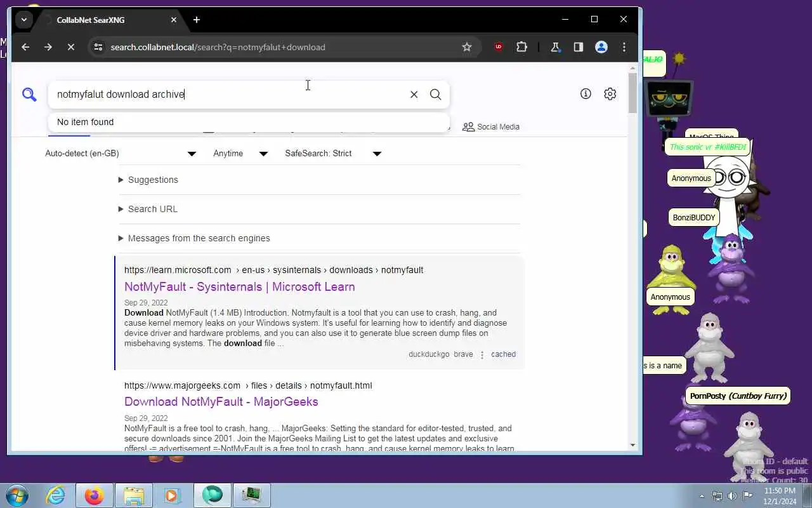812x508 pixels.
Task: Close the CollabNet SearXNG tab
Action: 174,20
